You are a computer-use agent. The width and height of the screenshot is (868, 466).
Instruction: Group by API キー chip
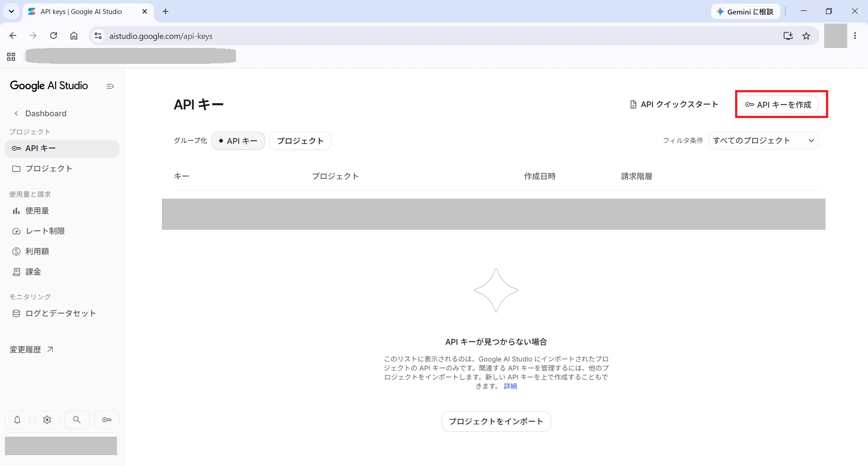[x=238, y=141]
